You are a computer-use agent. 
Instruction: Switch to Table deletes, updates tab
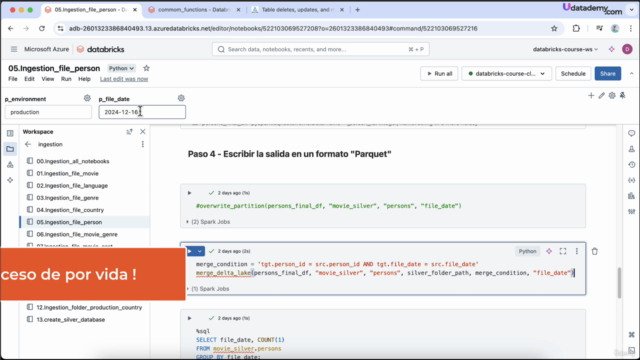click(x=298, y=9)
